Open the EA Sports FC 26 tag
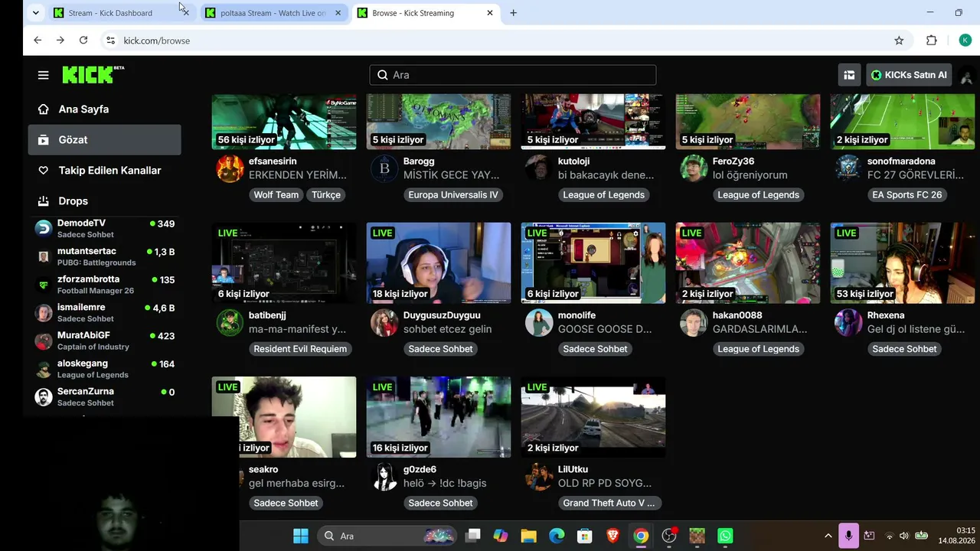Viewport: 980px width, 551px height. [x=906, y=195]
